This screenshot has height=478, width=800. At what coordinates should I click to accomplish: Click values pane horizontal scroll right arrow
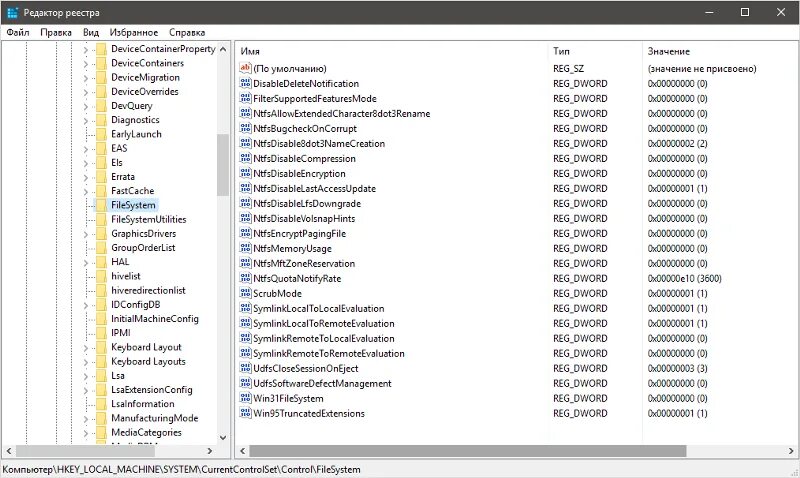(x=791, y=451)
